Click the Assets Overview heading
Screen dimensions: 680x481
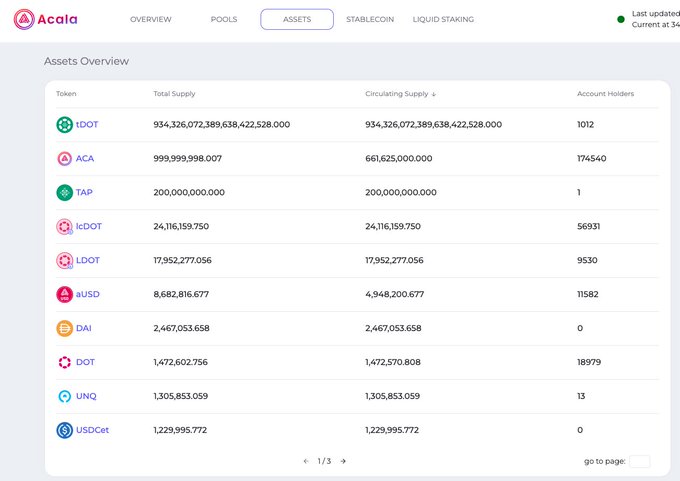point(86,61)
